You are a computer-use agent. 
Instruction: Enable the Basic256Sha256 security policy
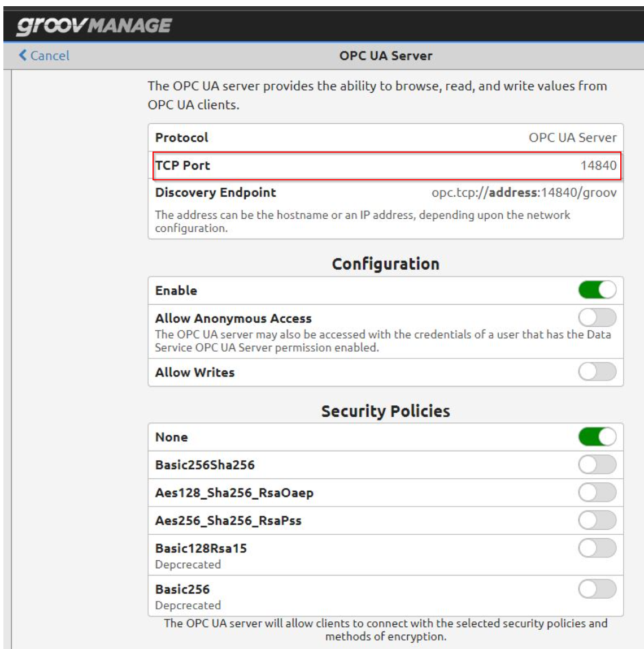[x=597, y=464]
